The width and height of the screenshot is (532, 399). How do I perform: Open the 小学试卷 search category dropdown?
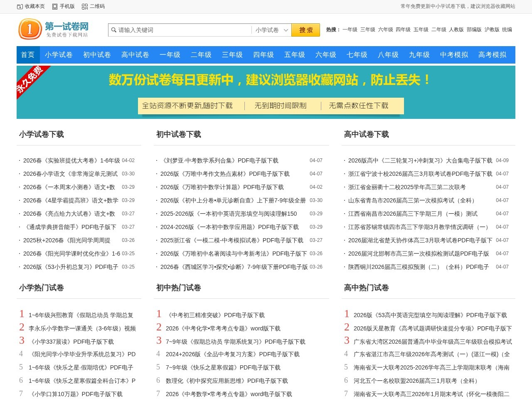[271, 30]
